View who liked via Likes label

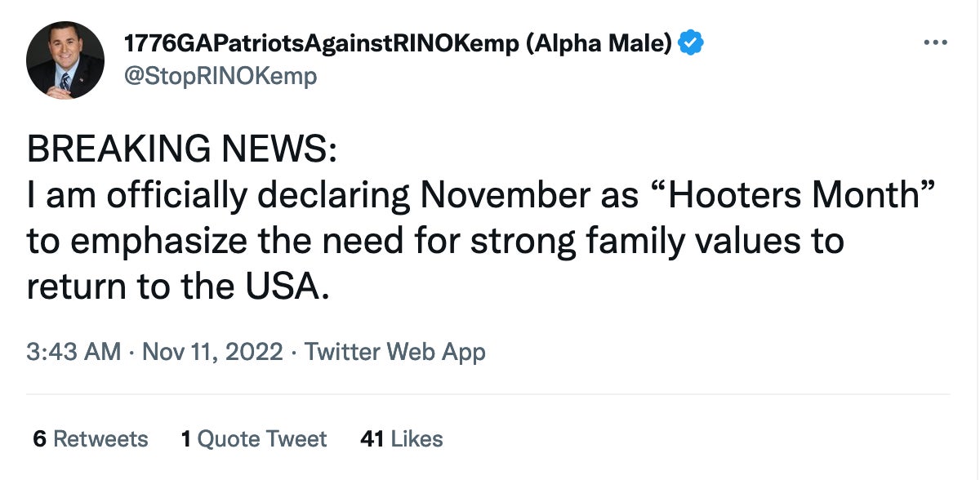pyautogui.click(x=416, y=438)
